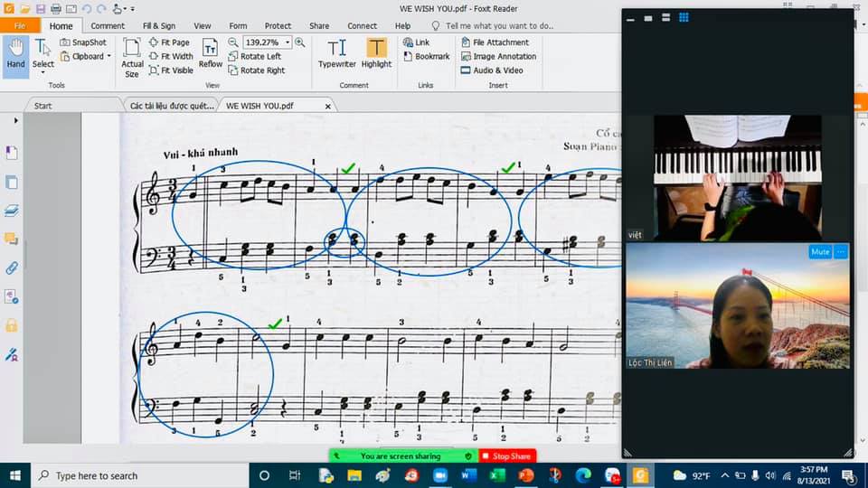Set view to Actual Size
The height and width of the screenshot is (488, 868).
click(x=132, y=58)
